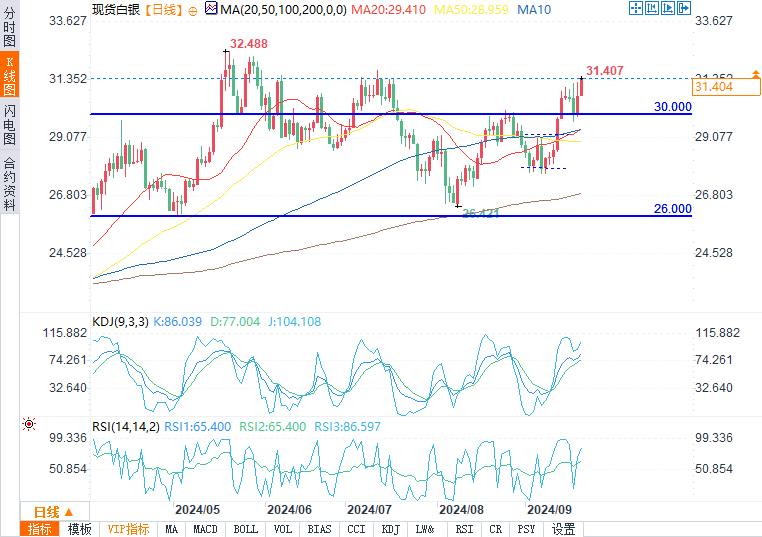Click the 30.000 horizontal line label
The height and width of the screenshot is (537, 762).
pyautogui.click(x=673, y=106)
